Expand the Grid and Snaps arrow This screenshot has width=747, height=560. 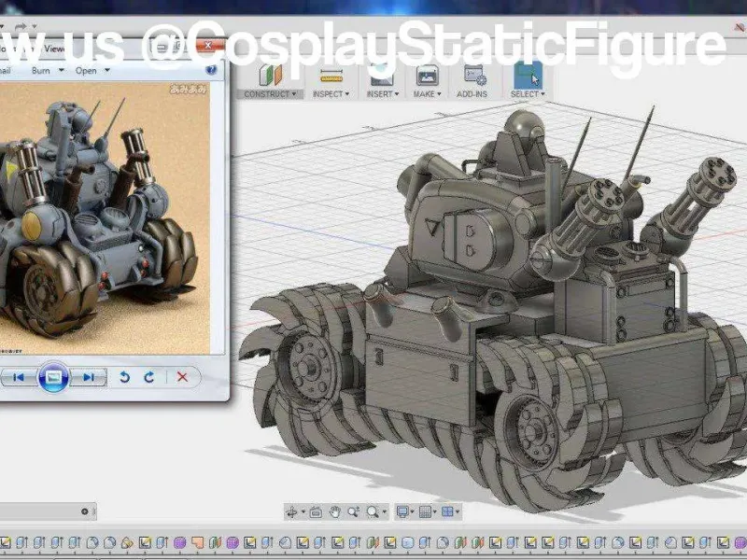coord(435,512)
